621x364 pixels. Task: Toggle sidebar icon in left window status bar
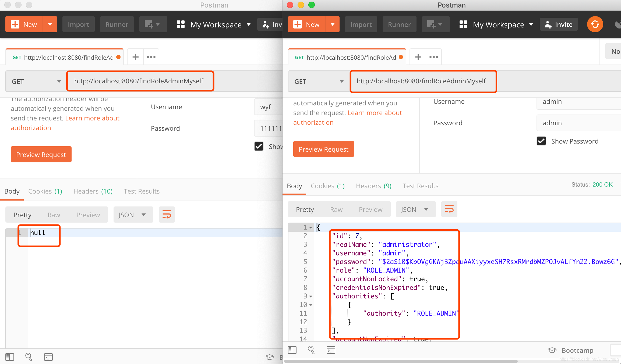click(10, 357)
